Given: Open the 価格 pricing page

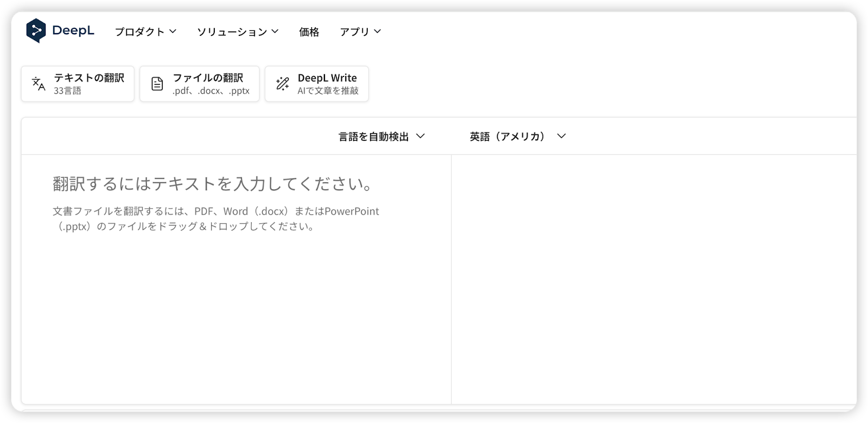Looking at the screenshot, I should coord(309,31).
